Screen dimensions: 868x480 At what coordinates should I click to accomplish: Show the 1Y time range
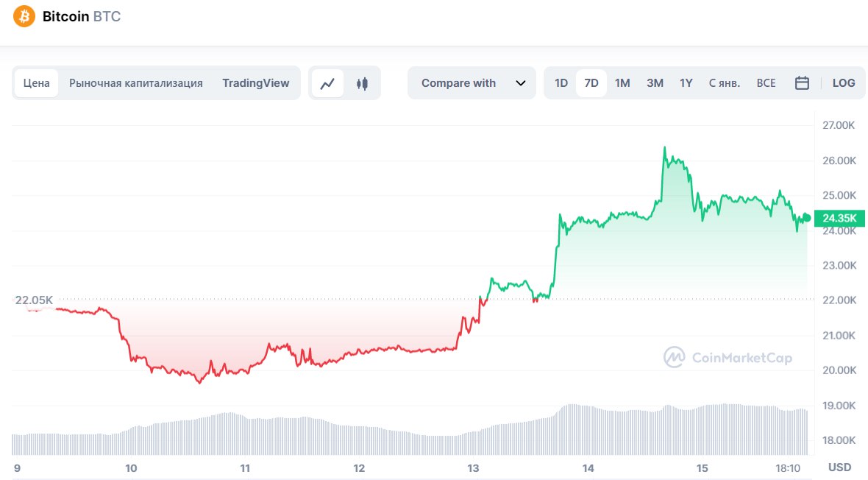[686, 83]
